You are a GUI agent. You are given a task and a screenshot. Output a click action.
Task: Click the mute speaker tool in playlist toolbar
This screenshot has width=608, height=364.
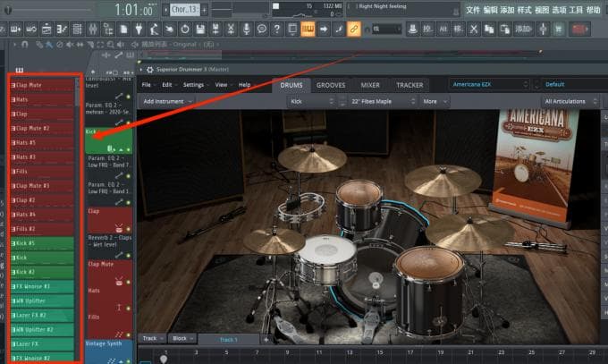70,45
